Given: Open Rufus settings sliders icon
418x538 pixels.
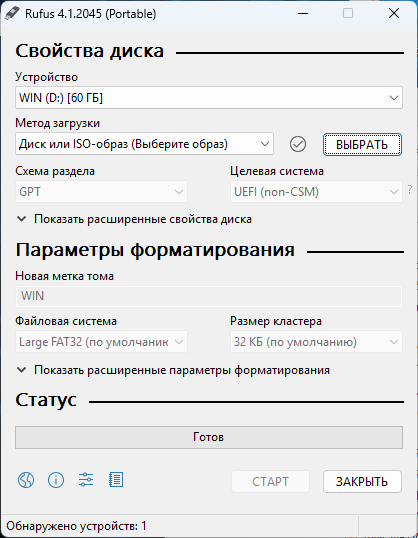Looking at the screenshot, I should pos(86,480).
